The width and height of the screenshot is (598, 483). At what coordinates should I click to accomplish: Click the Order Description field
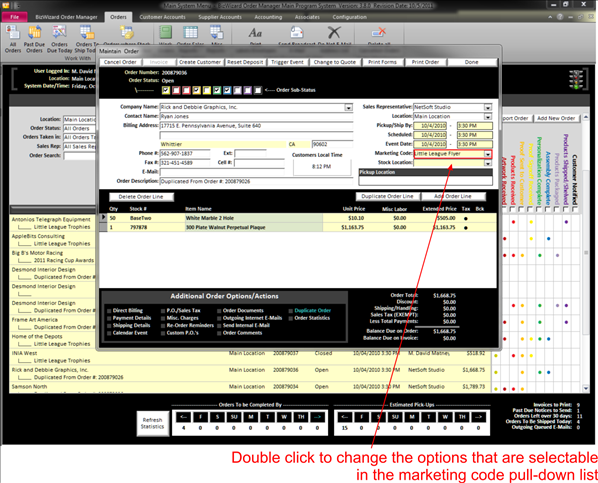tap(256, 182)
